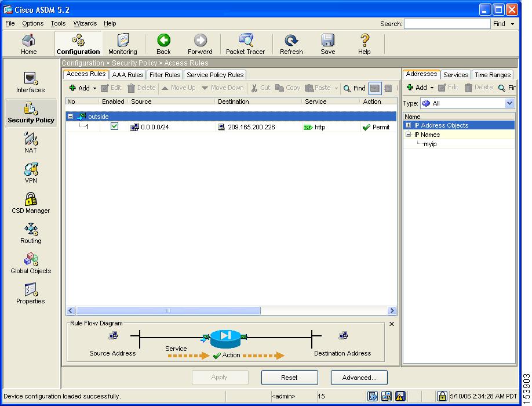532x406 pixels.
Task: Open Help from the toolbar
Action: pyautogui.click(x=365, y=44)
